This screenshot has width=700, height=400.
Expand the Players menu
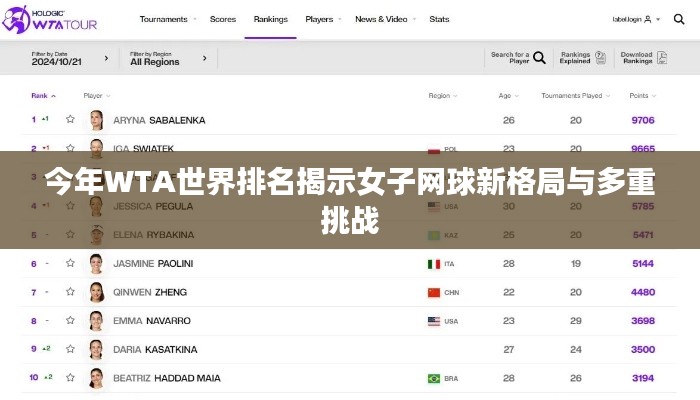tap(323, 19)
